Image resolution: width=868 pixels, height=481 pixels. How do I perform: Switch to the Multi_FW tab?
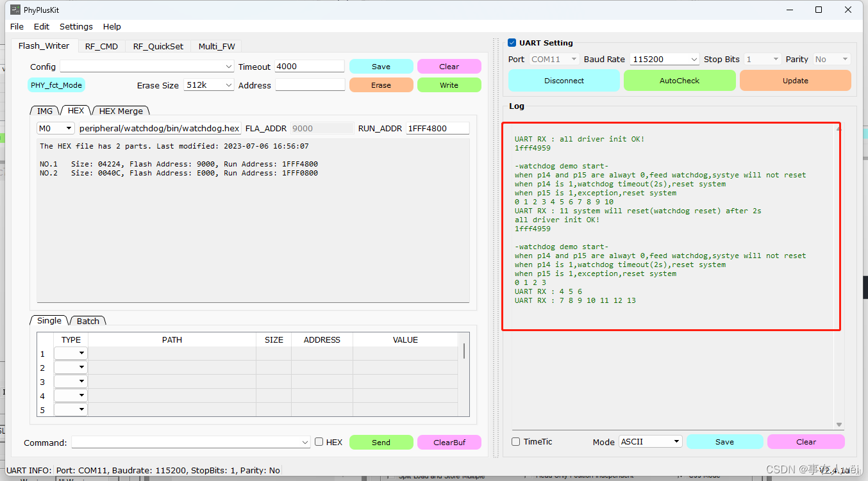pos(217,46)
